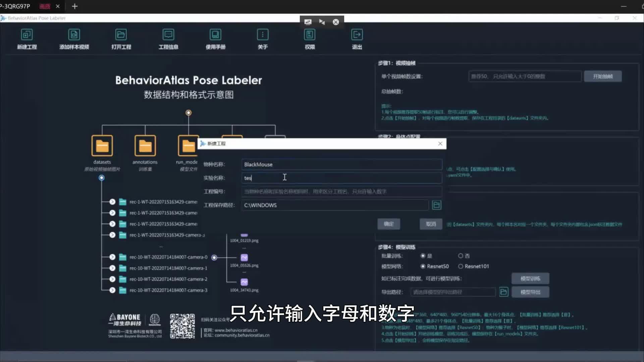
Task: Click the 工程信息 project info icon
Action: [168, 35]
